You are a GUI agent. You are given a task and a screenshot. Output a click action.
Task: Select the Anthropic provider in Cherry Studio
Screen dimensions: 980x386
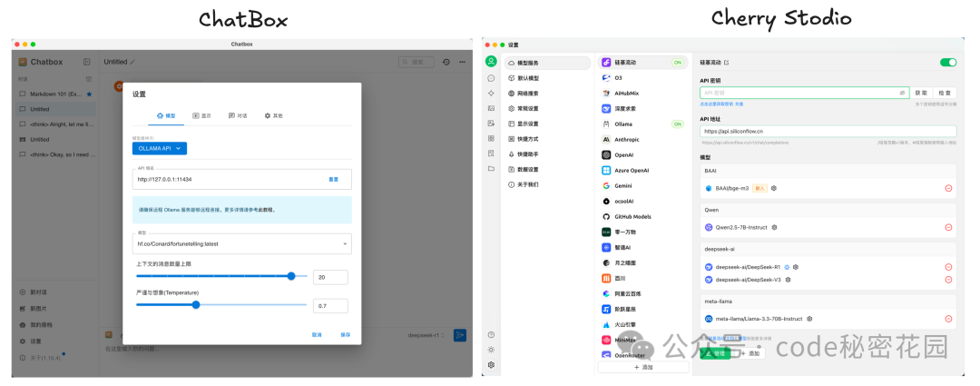643,140
